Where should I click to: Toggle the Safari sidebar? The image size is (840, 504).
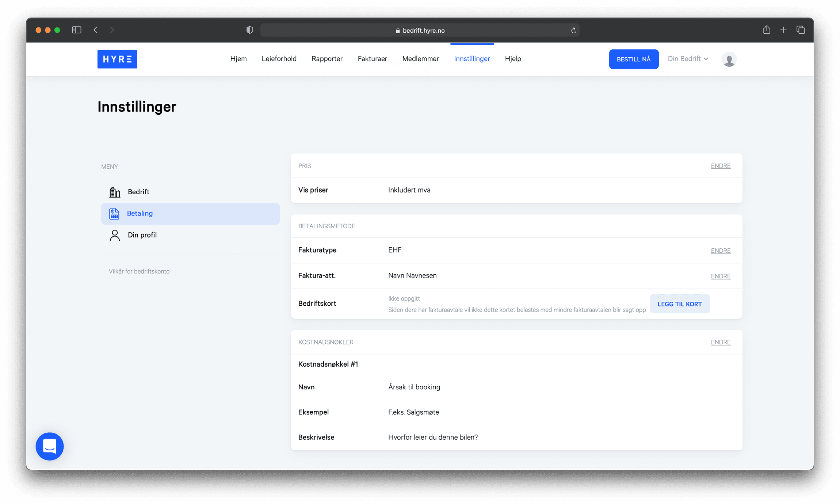click(x=77, y=30)
